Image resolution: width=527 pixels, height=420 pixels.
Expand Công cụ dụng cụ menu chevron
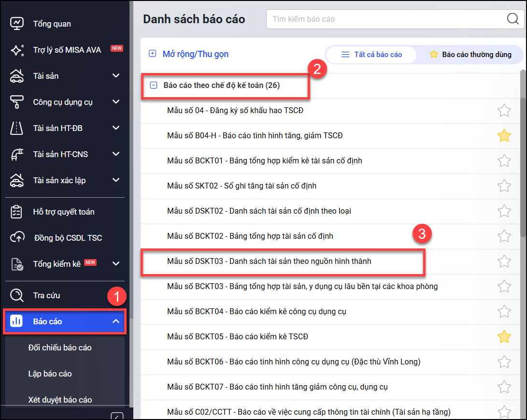pyautogui.click(x=116, y=102)
